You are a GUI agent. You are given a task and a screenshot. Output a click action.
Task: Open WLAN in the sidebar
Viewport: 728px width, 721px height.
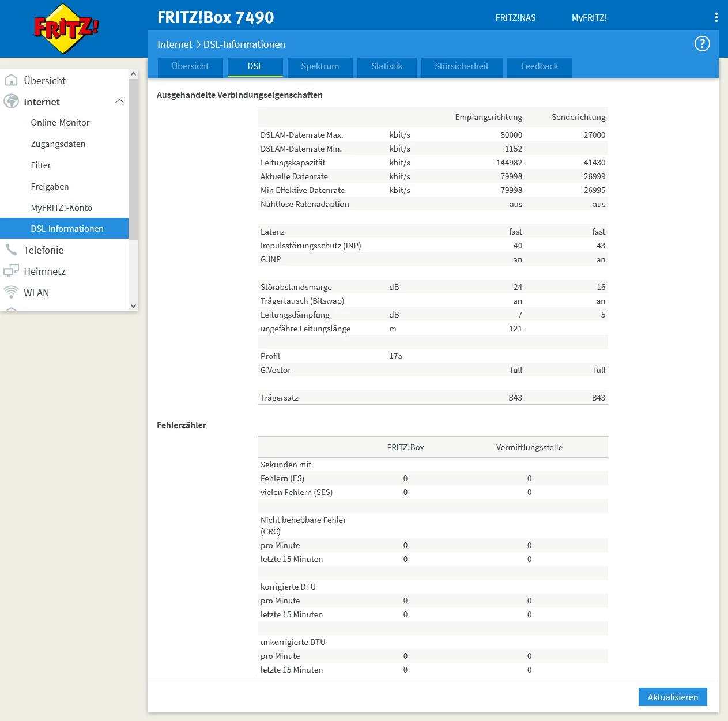[x=36, y=293]
